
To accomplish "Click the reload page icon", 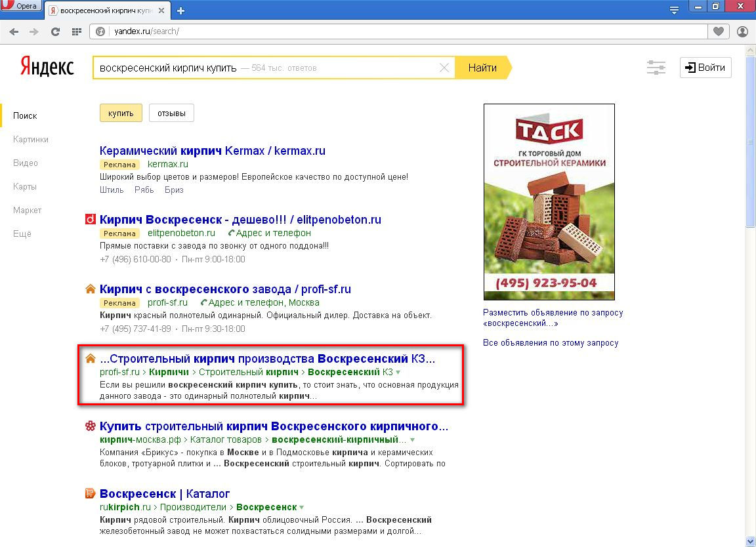I will point(55,31).
